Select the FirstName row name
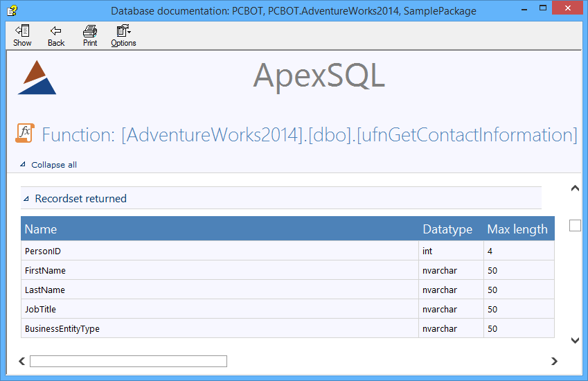The image size is (588, 381). tap(45, 270)
